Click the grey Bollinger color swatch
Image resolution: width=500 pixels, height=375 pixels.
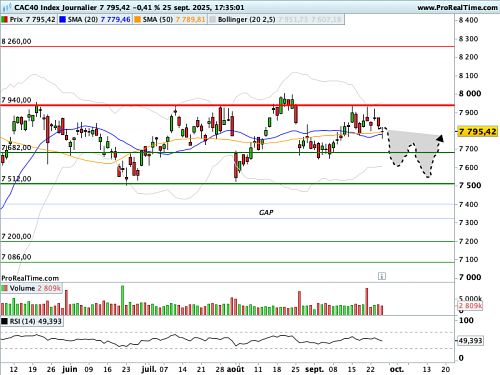(x=212, y=20)
